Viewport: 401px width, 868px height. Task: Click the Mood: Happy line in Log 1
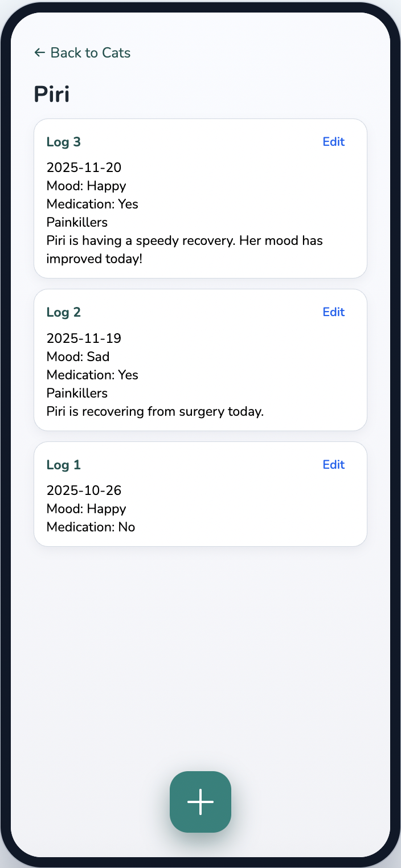pyautogui.click(x=86, y=509)
